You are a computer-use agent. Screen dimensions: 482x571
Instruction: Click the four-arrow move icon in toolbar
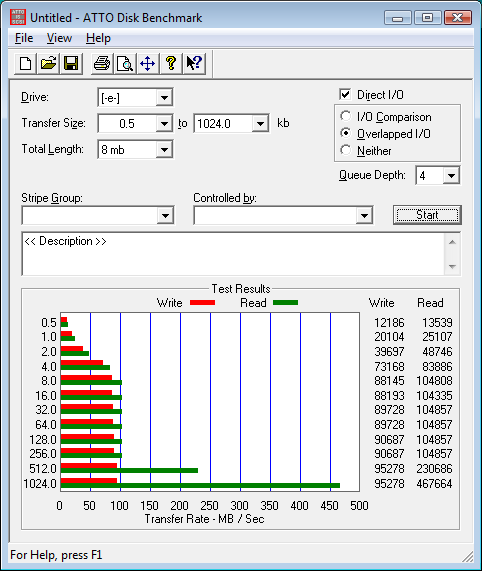pos(148,64)
